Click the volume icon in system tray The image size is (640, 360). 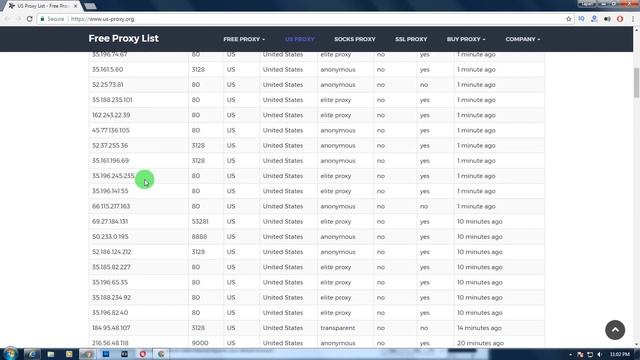599,354
